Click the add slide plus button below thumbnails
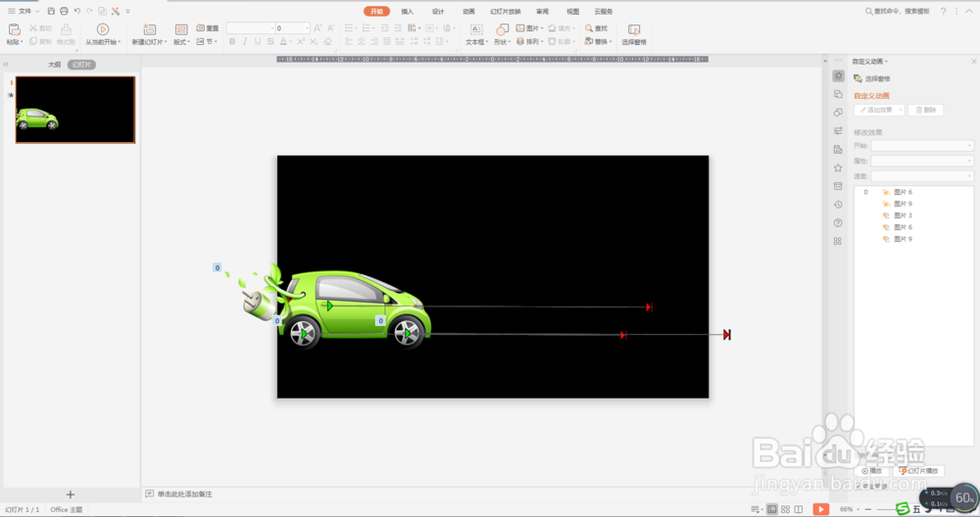Image resolution: width=980 pixels, height=517 pixels. (70, 494)
